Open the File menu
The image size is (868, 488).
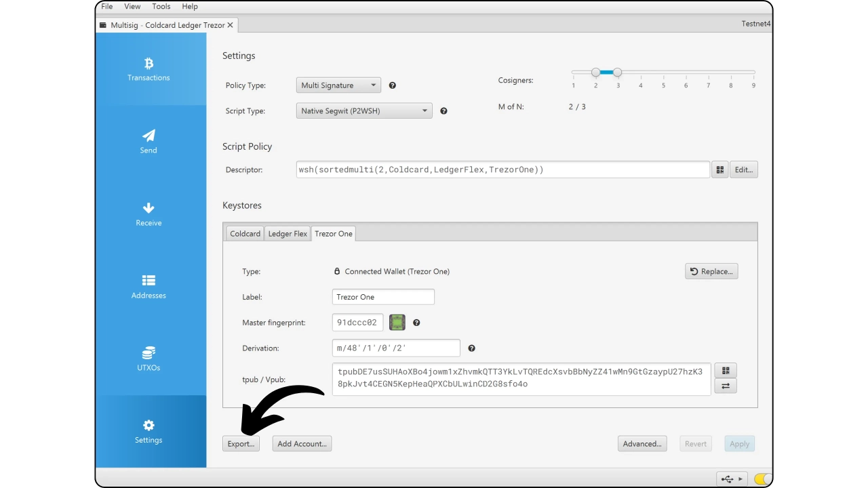(107, 6)
